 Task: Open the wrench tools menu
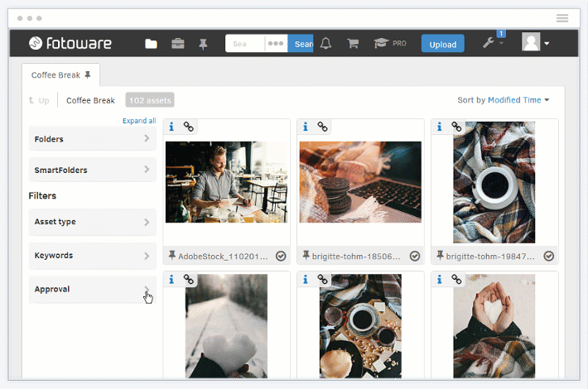click(489, 43)
